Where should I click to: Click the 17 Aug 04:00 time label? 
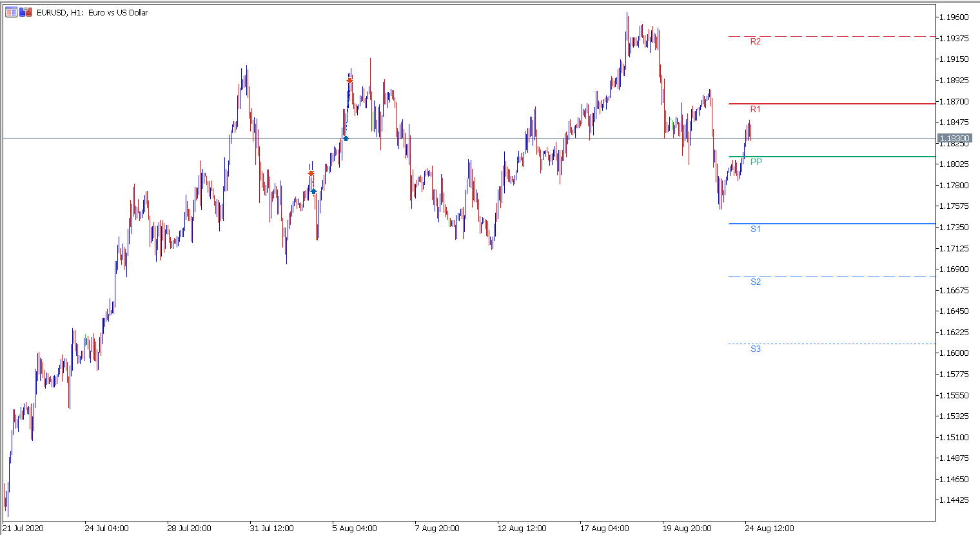[604, 529]
